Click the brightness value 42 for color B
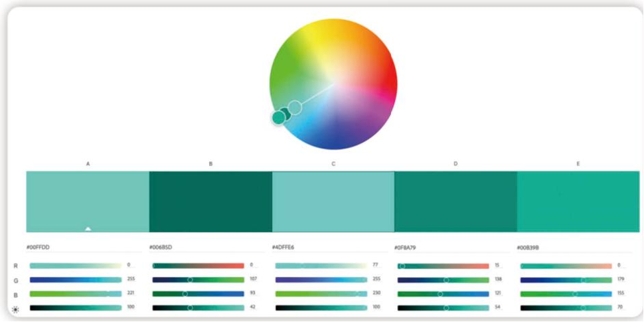This screenshot has width=644, height=322. click(252, 307)
